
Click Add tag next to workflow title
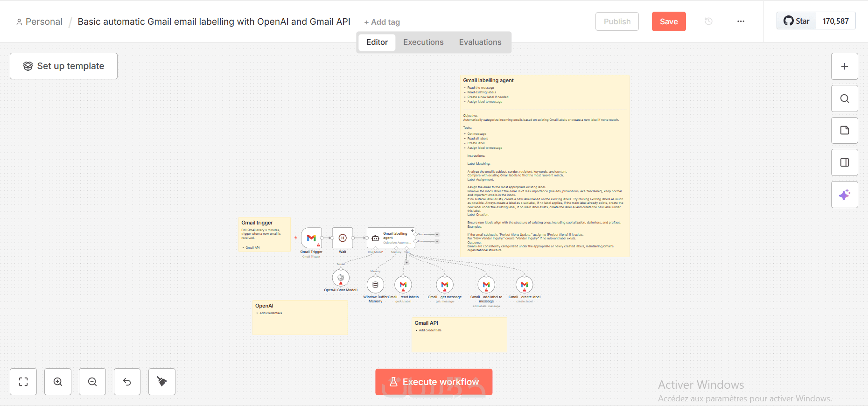point(382,22)
